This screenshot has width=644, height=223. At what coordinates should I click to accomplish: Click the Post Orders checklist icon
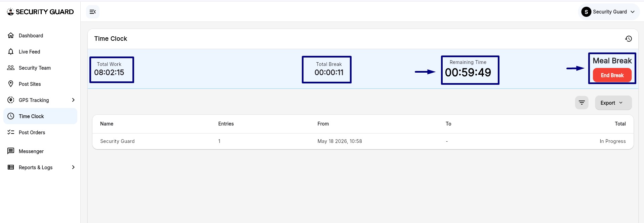[x=11, y=132]
